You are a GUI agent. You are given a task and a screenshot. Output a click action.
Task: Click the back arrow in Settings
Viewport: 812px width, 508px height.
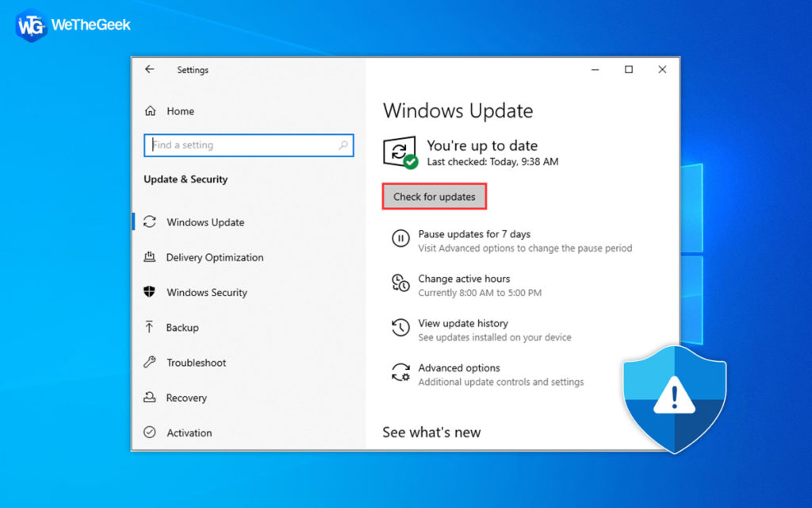(149, 70)
